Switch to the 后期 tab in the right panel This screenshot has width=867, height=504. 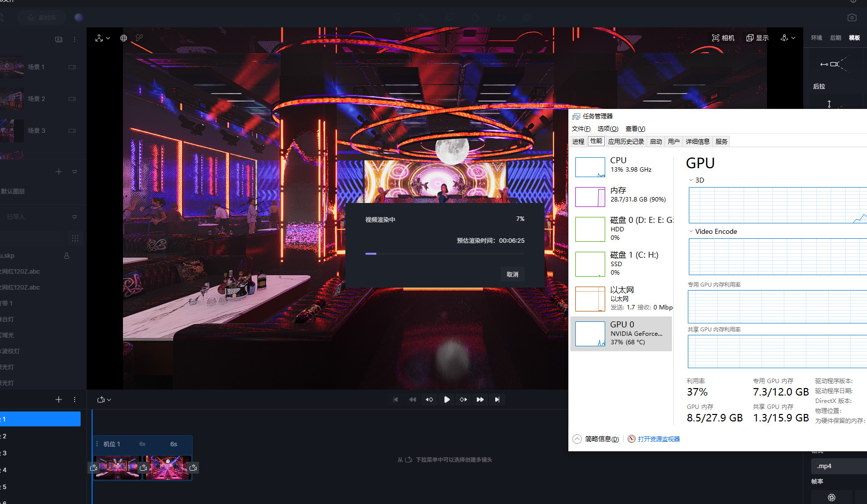[836, 38]
